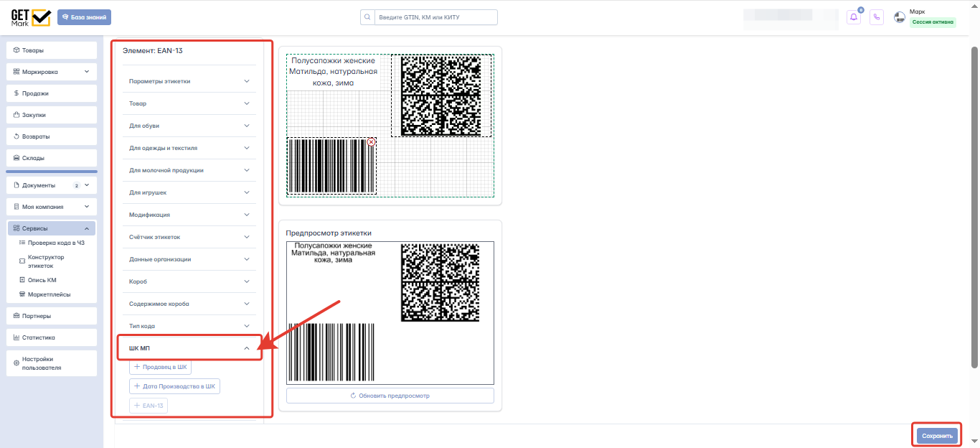
Task: Expand Моя компания menu
Action: 52,207
